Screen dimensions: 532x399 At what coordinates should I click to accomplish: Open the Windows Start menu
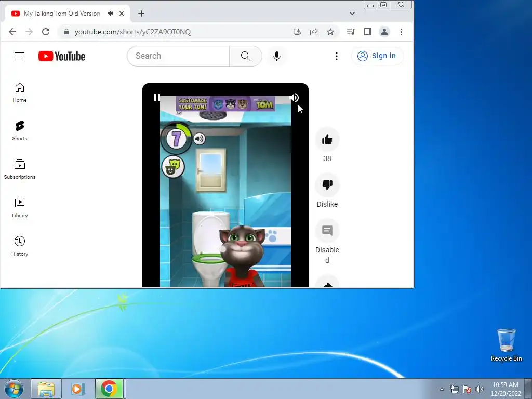click(x=14, y=389)
